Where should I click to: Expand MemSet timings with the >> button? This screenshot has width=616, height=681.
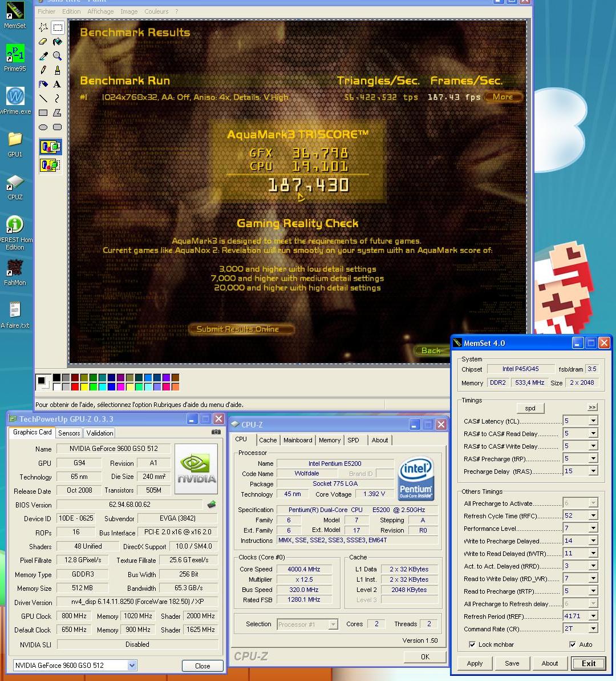(x=592, y=408)
